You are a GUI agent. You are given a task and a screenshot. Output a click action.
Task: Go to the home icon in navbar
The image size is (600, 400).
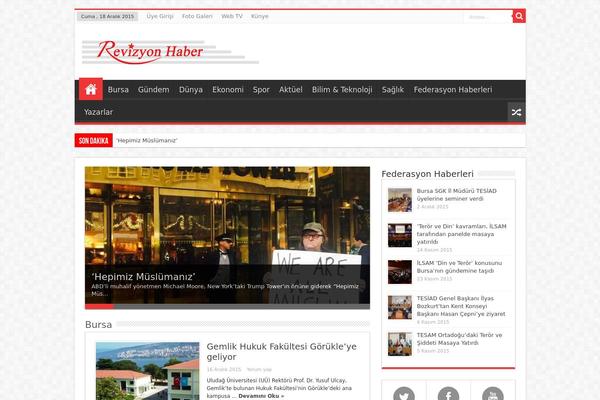pos(91,89)
